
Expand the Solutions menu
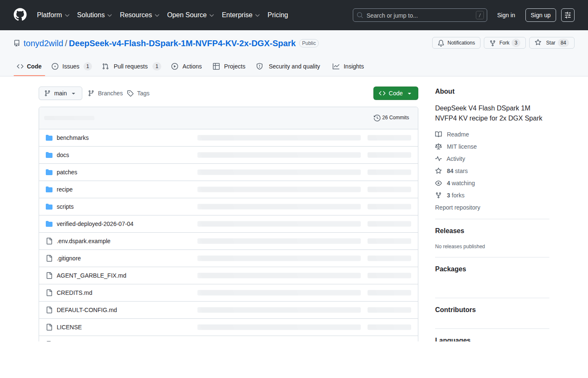click(94, 15)
